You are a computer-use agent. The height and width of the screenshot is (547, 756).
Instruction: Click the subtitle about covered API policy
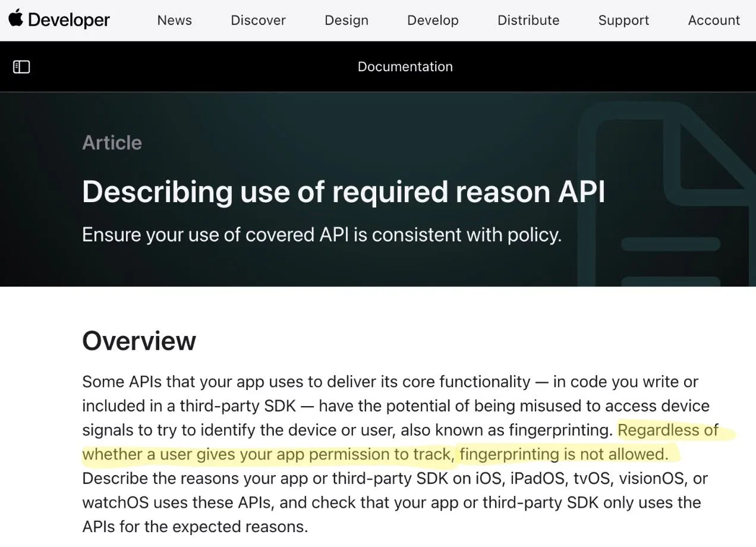pos(322,234)
